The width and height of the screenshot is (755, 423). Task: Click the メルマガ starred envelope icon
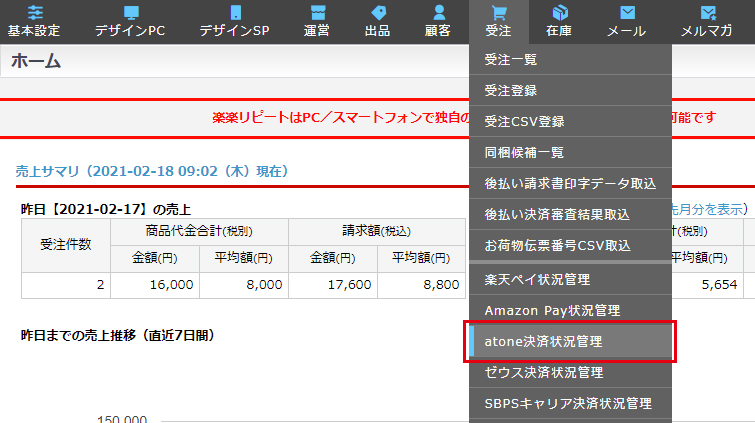pos(708,12)
